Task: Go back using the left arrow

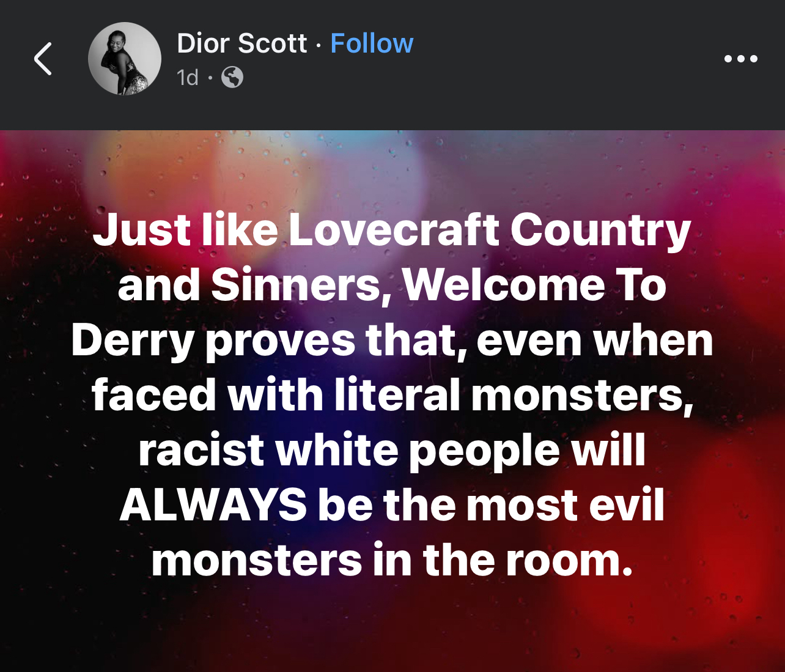Action: point(43,59)
